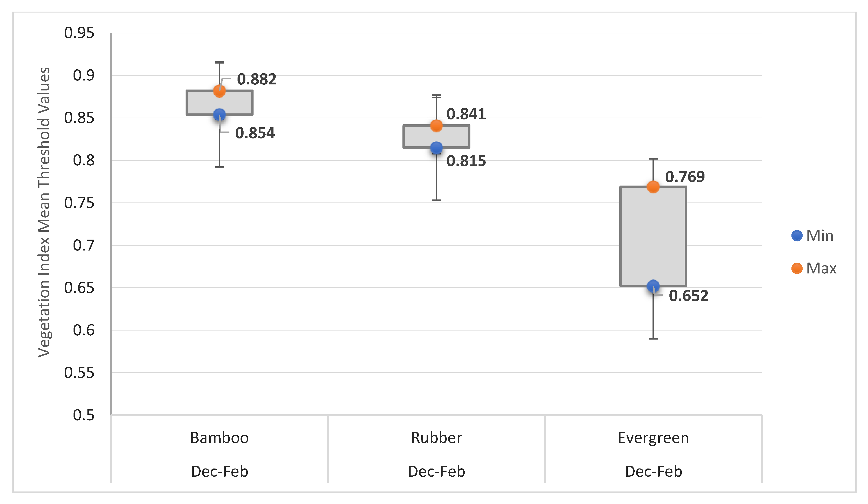
Task: Click the 0.841 data label
Action: coord(466,114)
